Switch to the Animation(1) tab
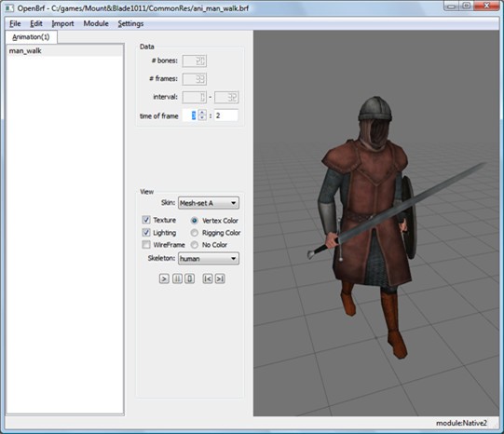 tap(31, 37)
